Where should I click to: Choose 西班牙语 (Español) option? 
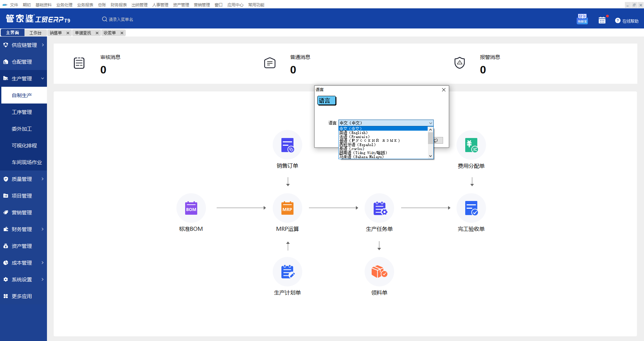(383, 145)
